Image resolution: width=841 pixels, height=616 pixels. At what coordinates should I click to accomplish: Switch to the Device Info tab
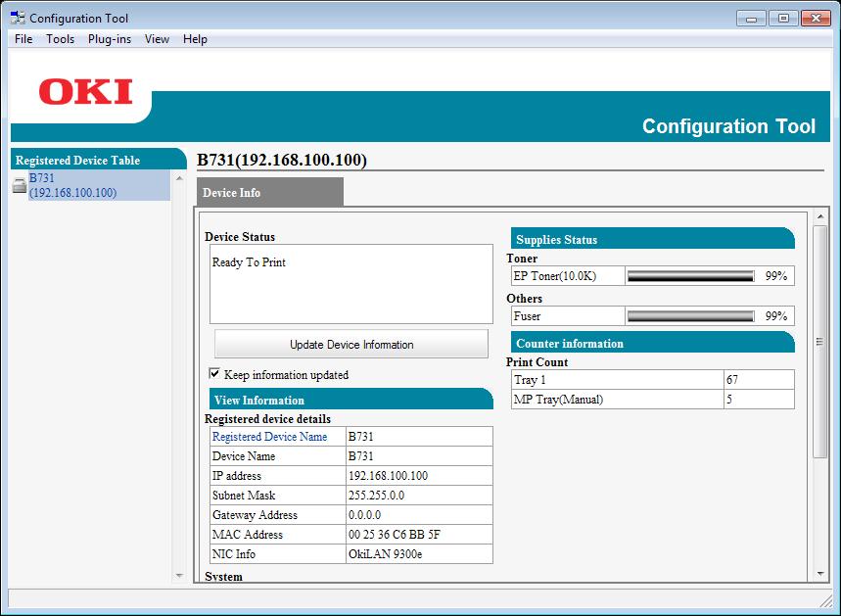[x=270, y=192]
